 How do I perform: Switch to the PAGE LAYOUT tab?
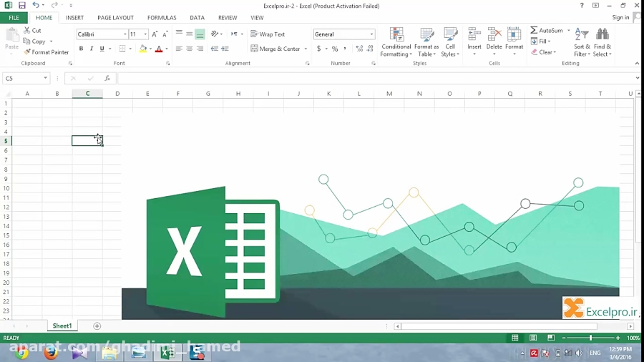coord(115,18)
